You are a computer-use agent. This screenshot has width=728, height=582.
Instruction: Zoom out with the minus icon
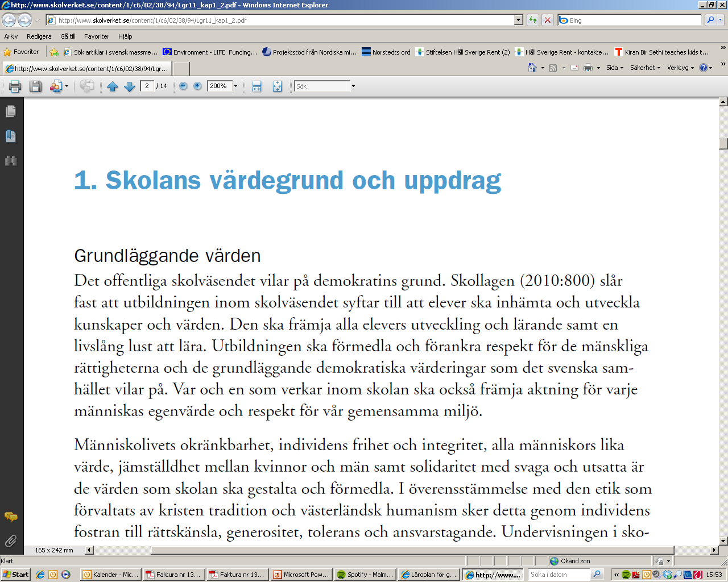(183, 86)
